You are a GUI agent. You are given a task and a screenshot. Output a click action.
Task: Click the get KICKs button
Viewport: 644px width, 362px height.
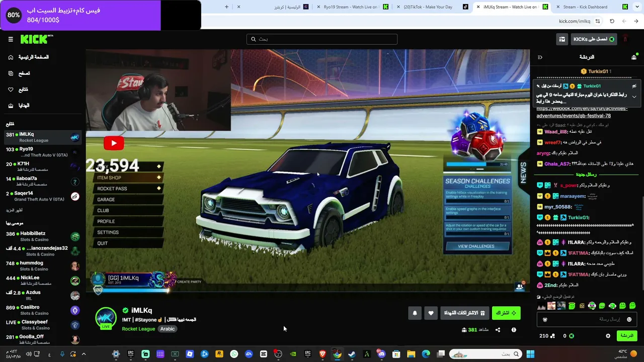point(594,39)
